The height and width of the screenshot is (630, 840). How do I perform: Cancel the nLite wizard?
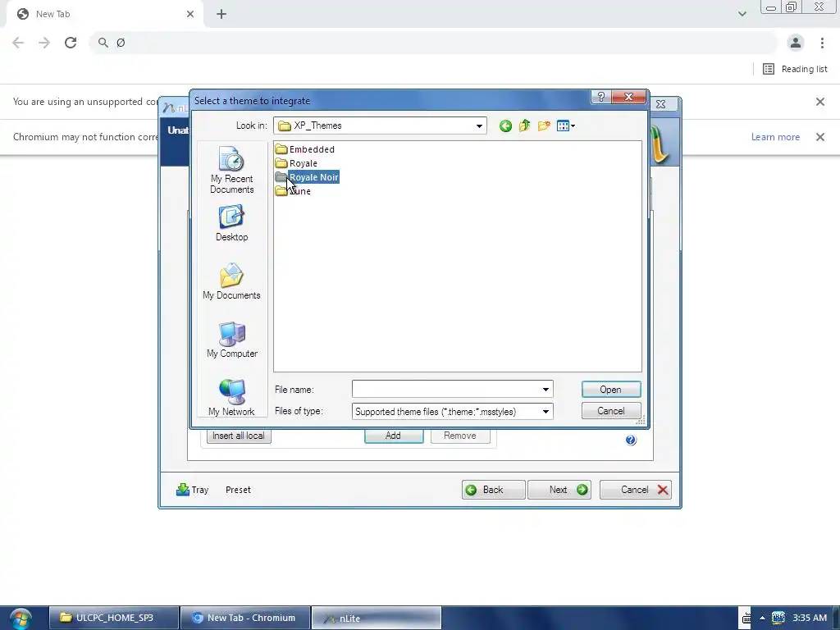click(636, 490)
